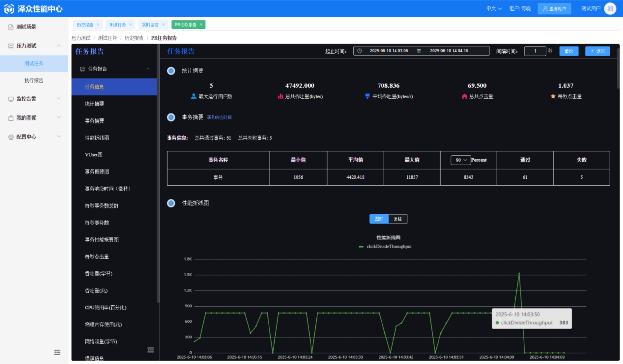Open the 中文 language dropdown
The image size is (623, 364).
[x=494, y=9]
